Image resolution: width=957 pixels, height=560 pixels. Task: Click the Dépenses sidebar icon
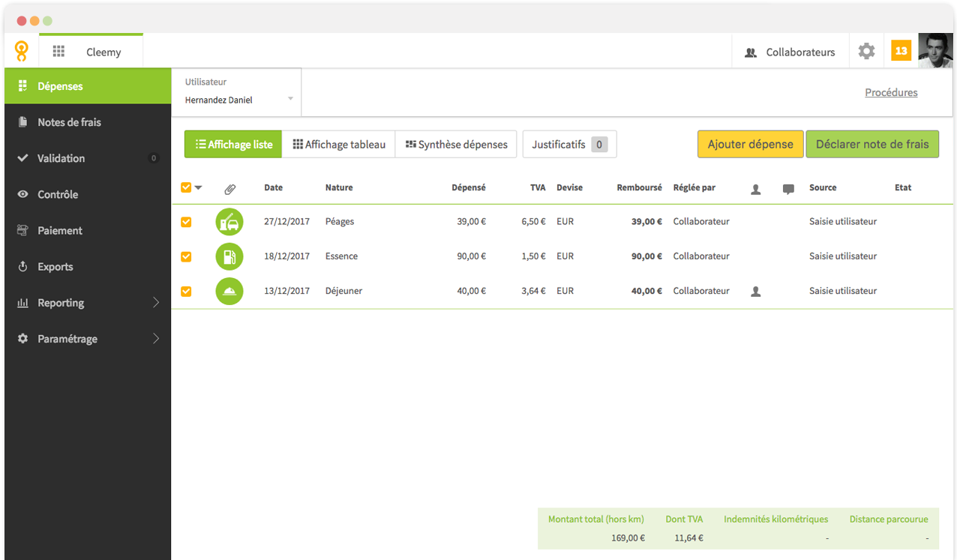pos(22,86)
